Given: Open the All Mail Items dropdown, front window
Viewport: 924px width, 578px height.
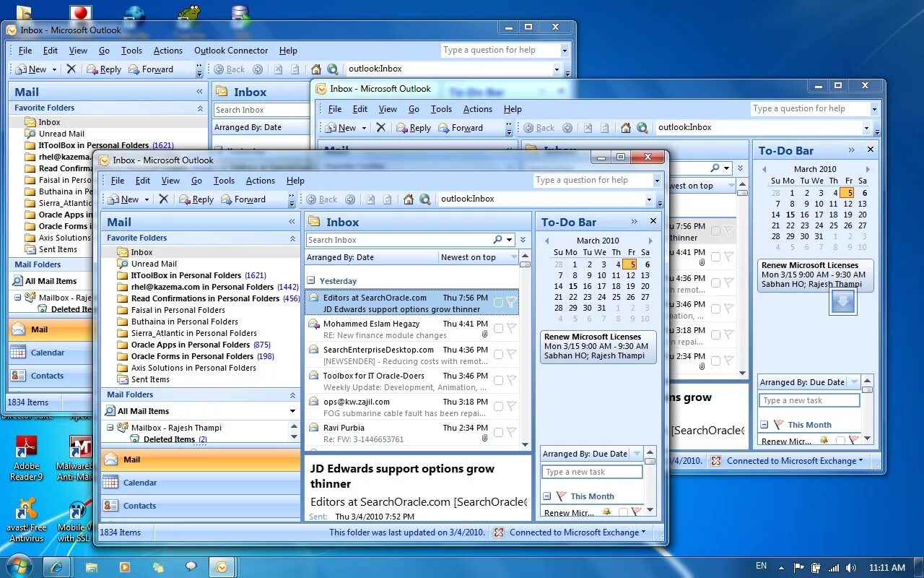Looking at the screenshot, I should (292, 411).
